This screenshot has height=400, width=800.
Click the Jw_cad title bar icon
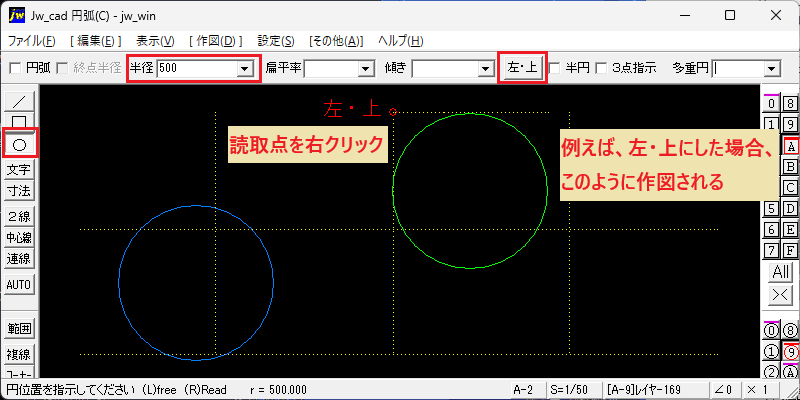point(17,15)
